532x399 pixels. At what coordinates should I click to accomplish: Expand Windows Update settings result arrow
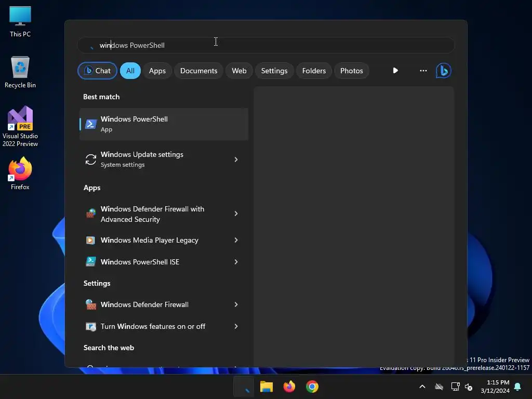pos(236,159)
